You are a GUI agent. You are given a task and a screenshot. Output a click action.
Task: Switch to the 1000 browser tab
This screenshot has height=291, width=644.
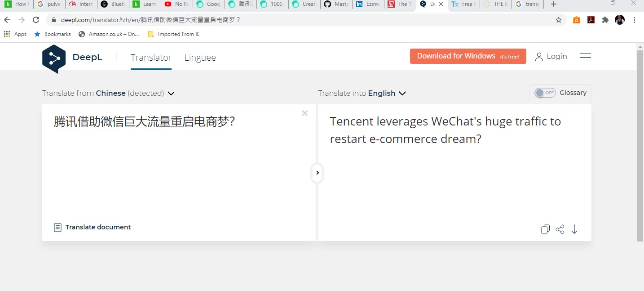(273, 4)
